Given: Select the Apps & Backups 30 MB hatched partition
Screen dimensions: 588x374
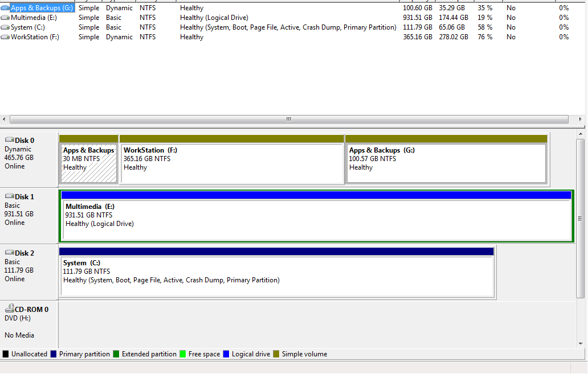Looking at the screenshot, I should coord(88,163).
